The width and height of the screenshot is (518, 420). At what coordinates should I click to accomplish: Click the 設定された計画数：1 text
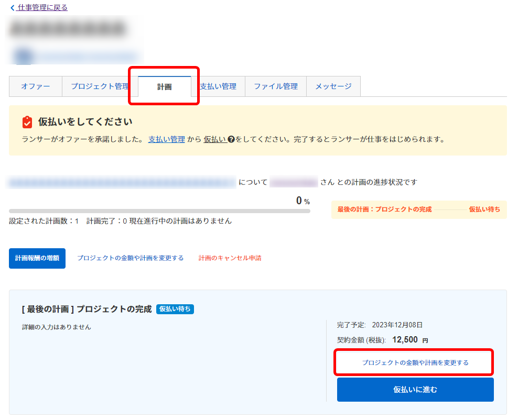pos(44,221)
